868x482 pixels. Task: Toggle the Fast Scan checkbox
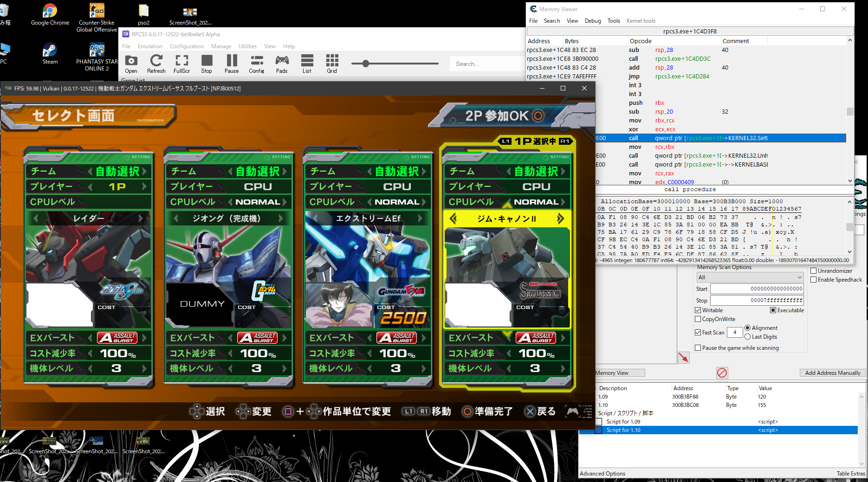[x=698, y=333]
